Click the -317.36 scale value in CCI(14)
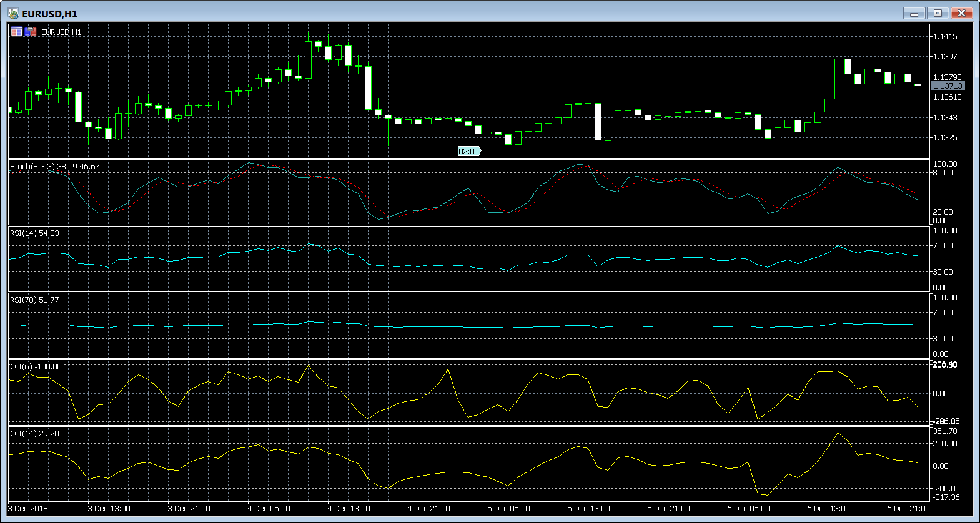The width and height of the screenshot is (980, 523). [946, 497]
